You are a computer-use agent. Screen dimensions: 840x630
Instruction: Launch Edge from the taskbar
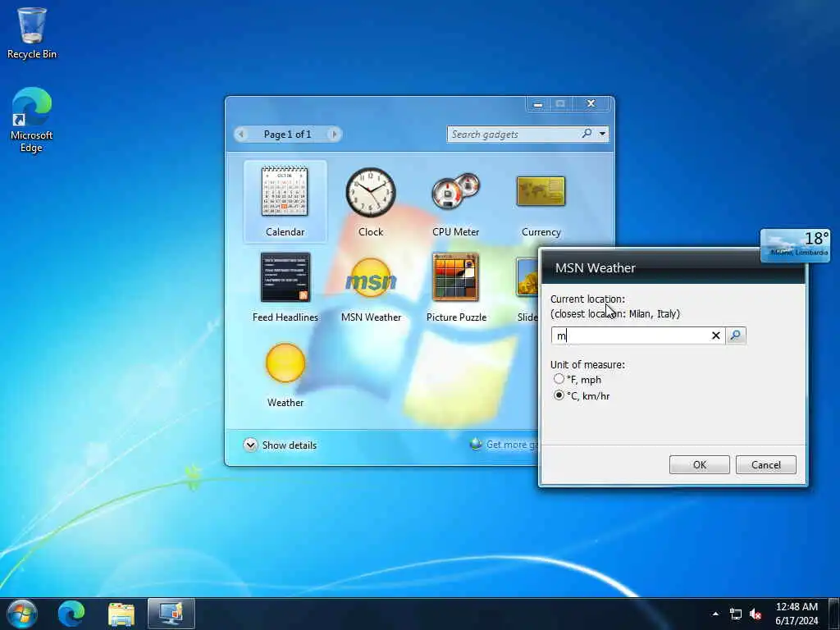point(71,614)
